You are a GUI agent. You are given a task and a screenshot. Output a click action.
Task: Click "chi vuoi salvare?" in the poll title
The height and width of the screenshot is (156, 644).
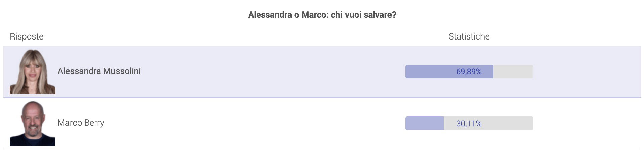tap(364, 15)
